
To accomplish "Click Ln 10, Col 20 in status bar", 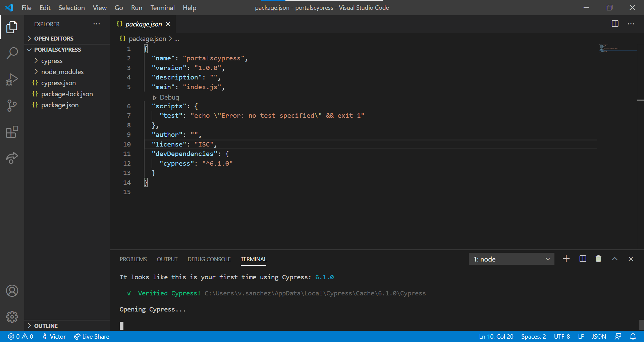I will point(496,337).
